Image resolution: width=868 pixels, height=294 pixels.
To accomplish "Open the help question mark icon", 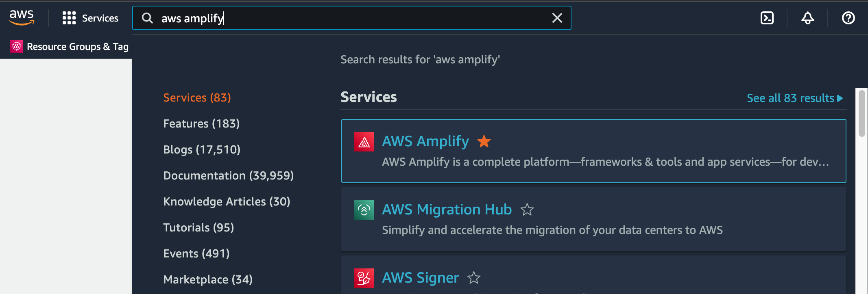I will tap(848, 18).
